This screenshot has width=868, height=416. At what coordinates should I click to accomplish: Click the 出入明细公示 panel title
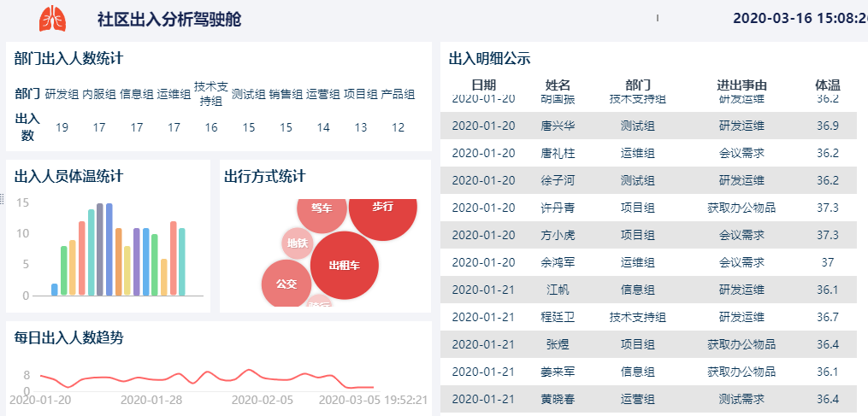(489, 58)
